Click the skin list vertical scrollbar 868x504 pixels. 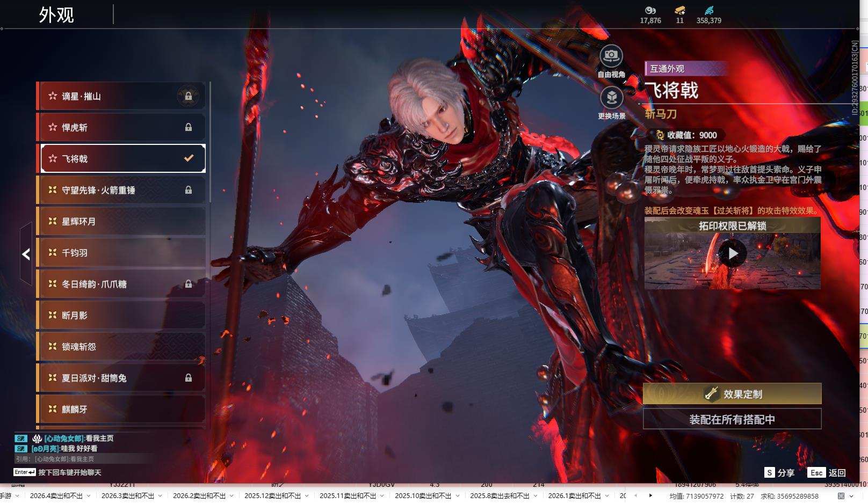pos(209,142)
